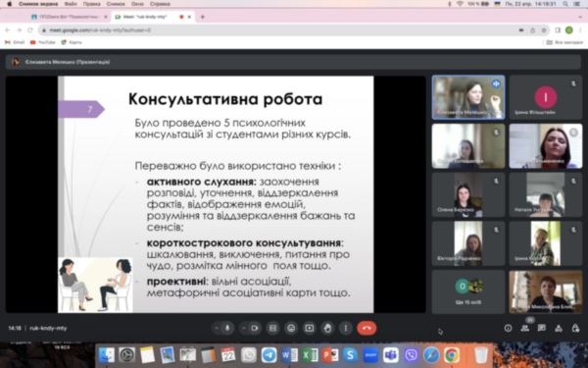The width and height of the screenshot is (588, 368).
Task: Click the red leave call button
Action: point(367,328)
